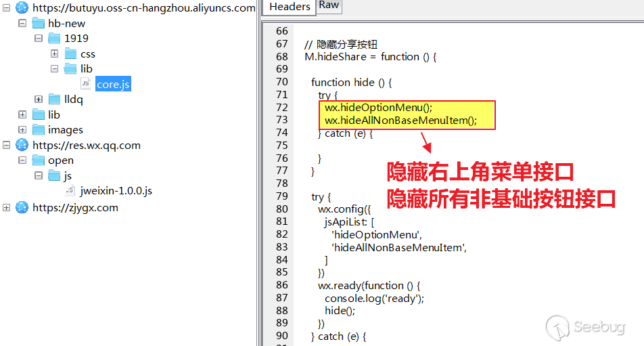
Task: Select the lldq folder label
Action: (x=74, y=100)
